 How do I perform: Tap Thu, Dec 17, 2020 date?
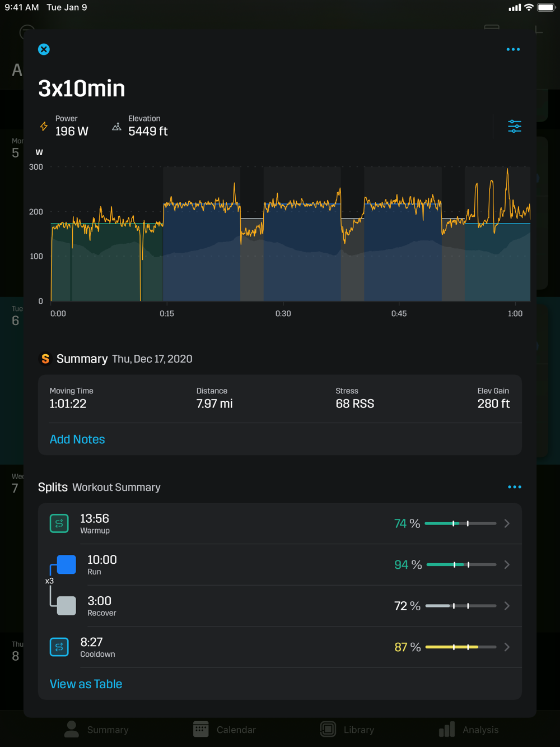[152, 359]
